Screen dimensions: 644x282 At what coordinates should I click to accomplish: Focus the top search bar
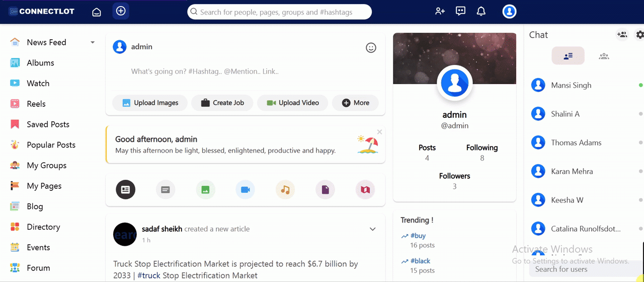pos(280,12)
